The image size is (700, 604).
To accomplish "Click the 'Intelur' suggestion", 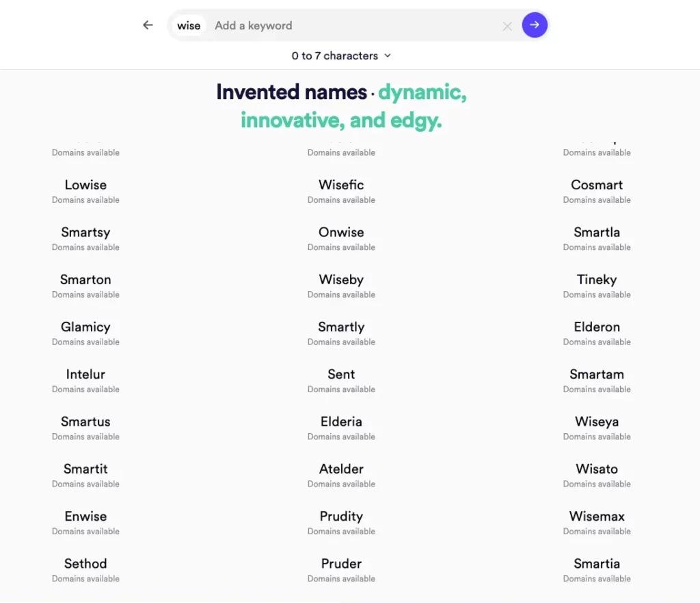I will point(85,374).
